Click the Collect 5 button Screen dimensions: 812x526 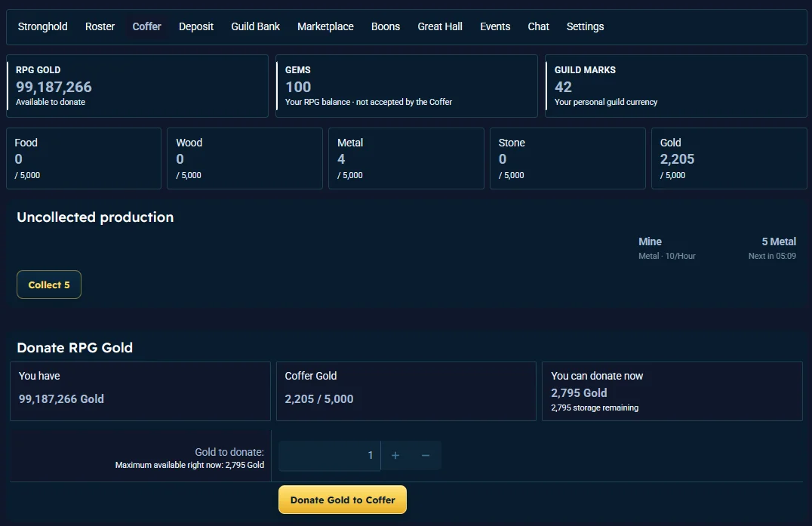49,285
